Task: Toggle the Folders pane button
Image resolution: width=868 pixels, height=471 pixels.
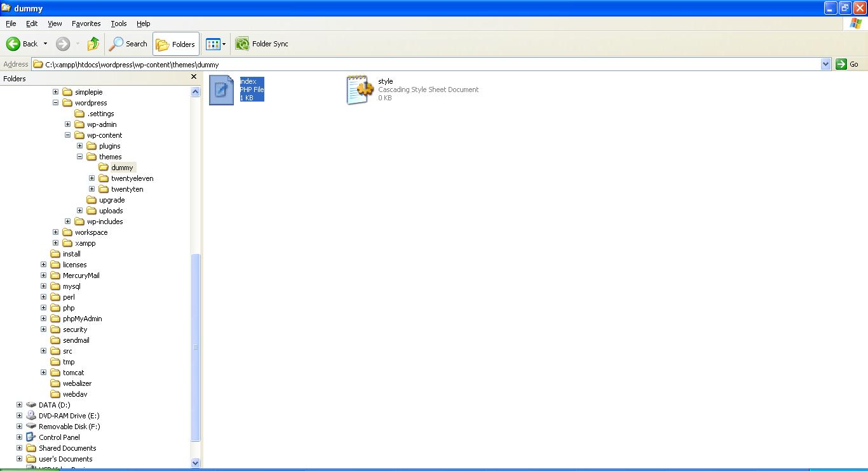Action: tap(176, 44)
